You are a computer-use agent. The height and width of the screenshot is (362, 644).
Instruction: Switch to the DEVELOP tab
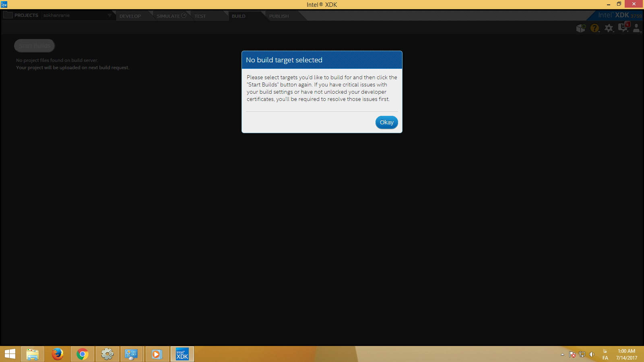[x=130, y=16]
